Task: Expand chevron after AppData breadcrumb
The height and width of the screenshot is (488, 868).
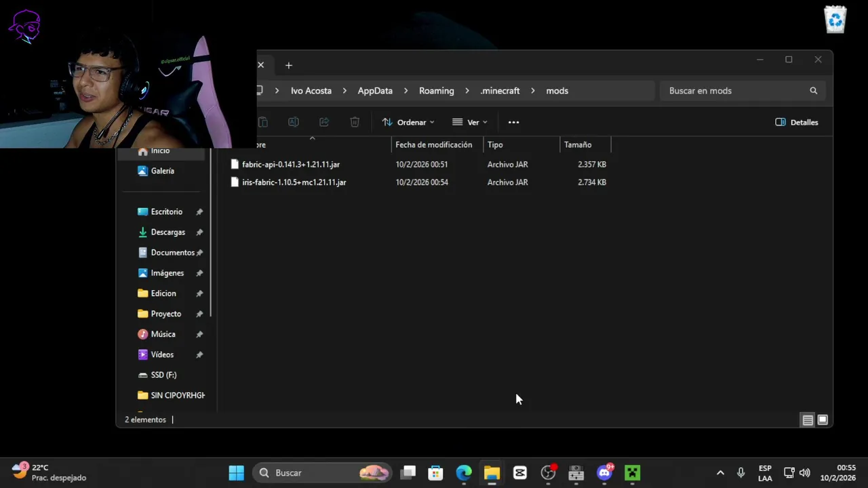Action: tap(406, 91)
